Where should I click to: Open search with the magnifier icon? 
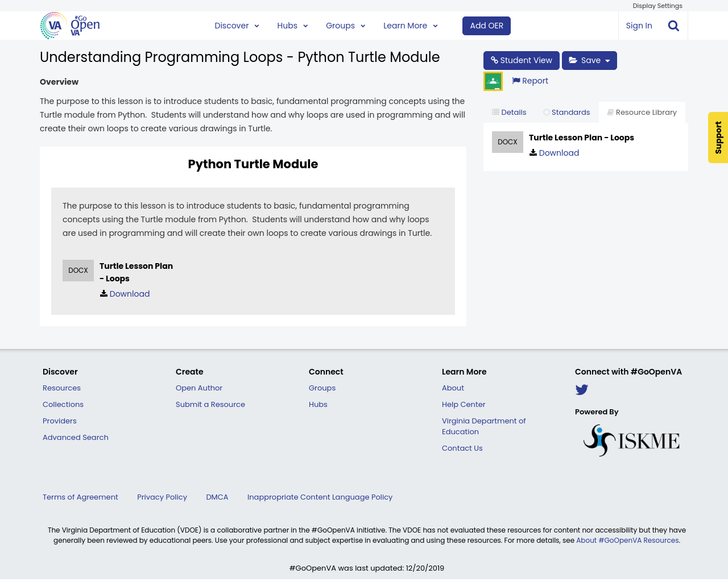coord(673,26)
